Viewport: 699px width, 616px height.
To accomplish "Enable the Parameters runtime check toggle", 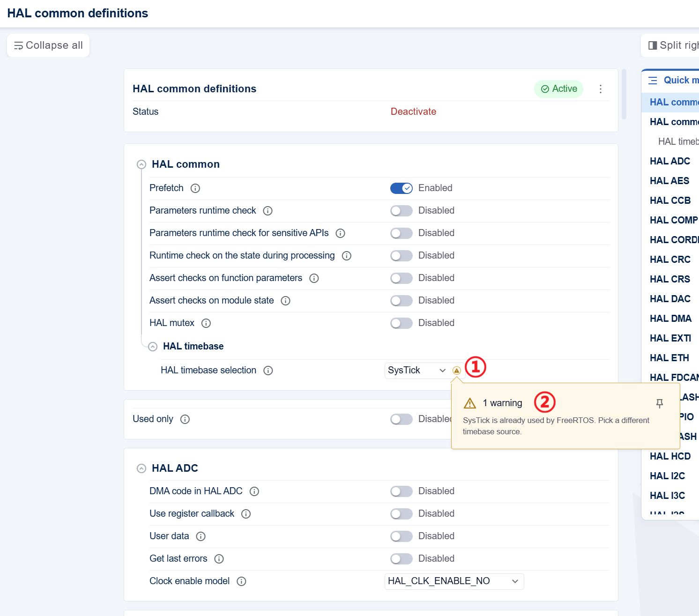I will click(402, 211).
